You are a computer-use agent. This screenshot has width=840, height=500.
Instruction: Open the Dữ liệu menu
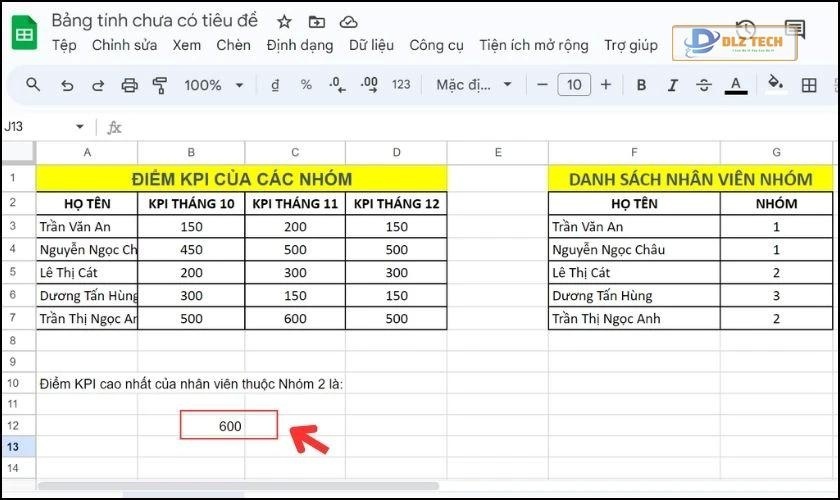[x=371, y=45]
